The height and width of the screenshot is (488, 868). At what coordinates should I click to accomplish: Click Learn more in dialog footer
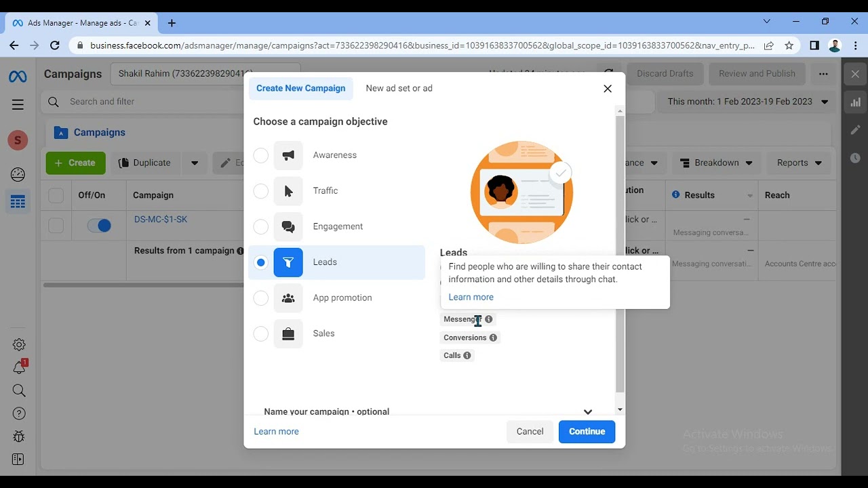tap(276, 432)
